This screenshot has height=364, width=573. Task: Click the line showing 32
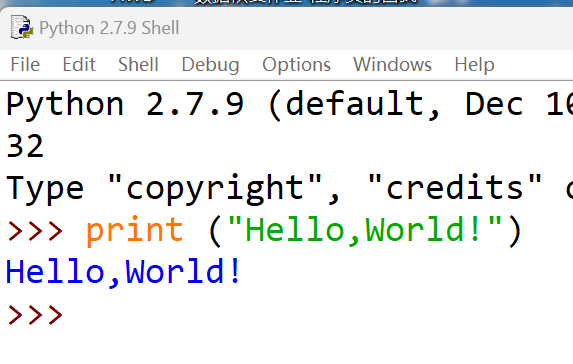tap(25, 146)
